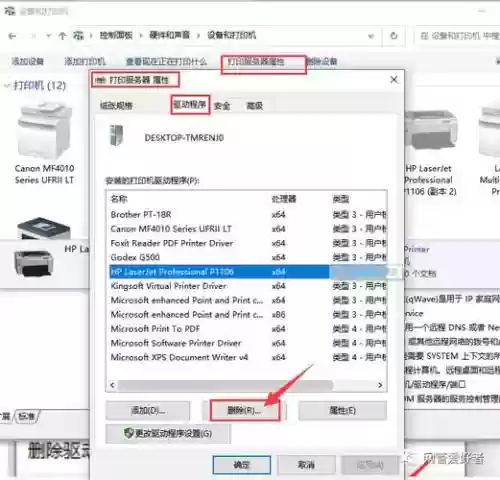Image resolution: width=500 pixels, height=480 pixels.
Task: Switch to the 高级 tab
Action: point(255,106)
